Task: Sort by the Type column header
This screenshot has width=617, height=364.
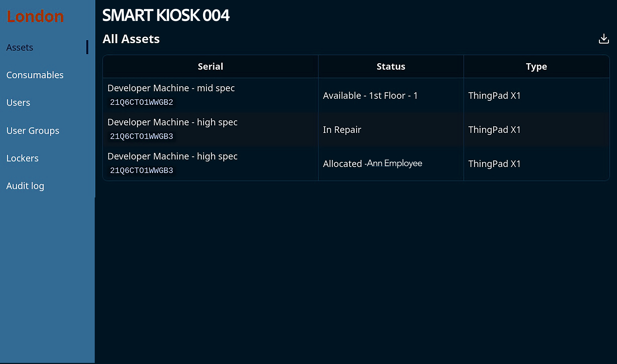Action: pyautogui.click(x=536, y=66)
